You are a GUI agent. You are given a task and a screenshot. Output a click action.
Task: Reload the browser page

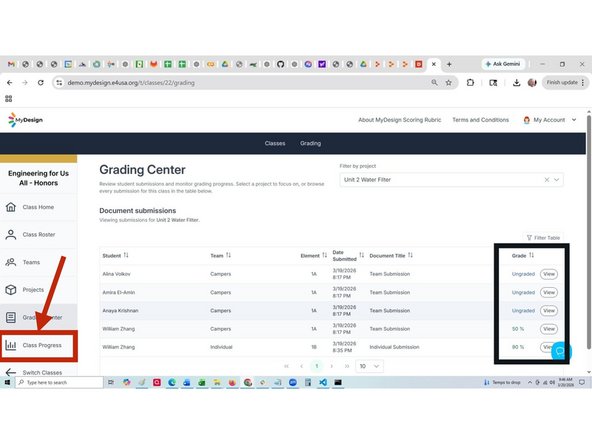pyautogui.click(x=40, y=83)
